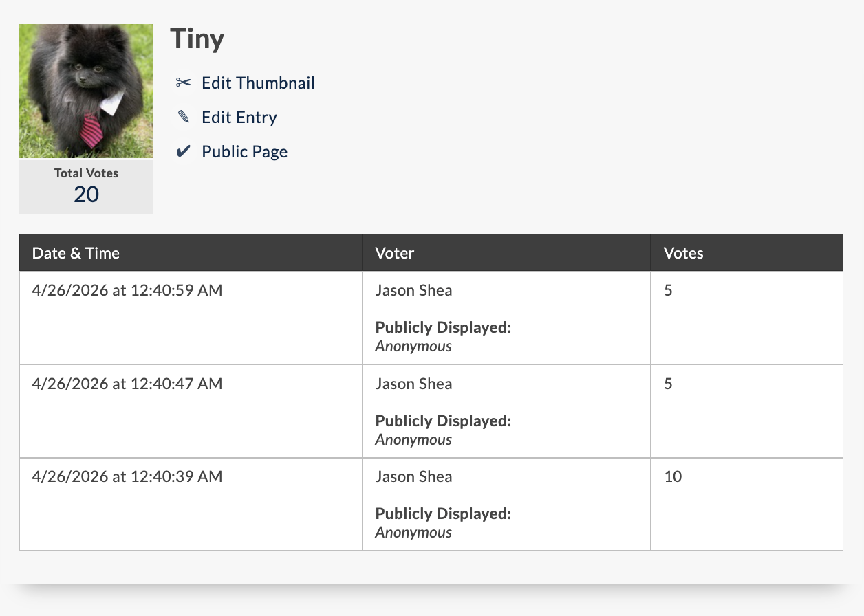Open the Edit Thumbnail link
This screenshot has width=864, height=616.
258,83
